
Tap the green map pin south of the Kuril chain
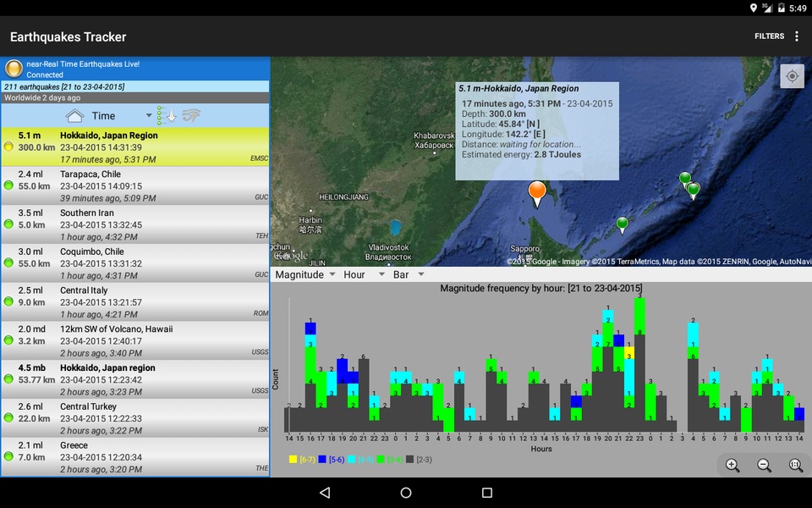point(622,225)
